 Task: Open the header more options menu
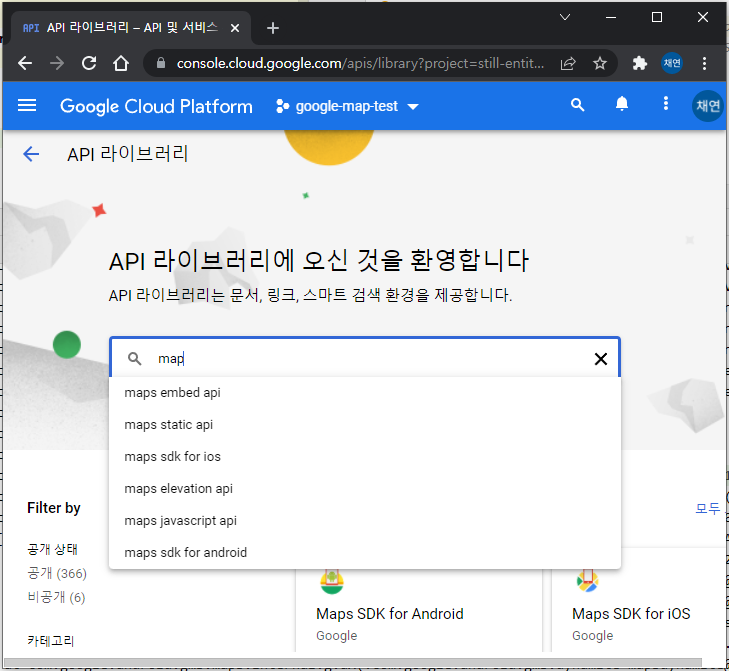666,103
